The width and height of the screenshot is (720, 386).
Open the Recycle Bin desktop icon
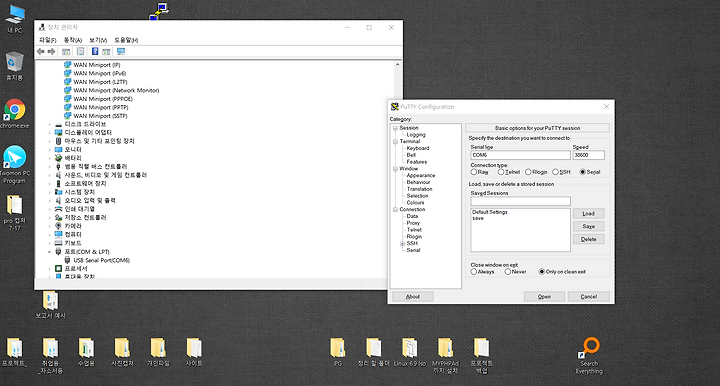tap(15, 67)
